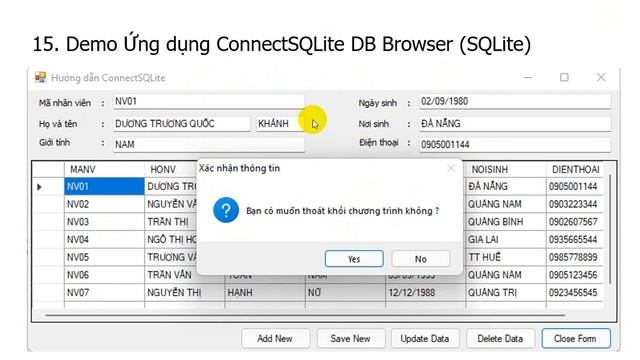
Task: Click the Update Data button
Action: coord(425,338)
